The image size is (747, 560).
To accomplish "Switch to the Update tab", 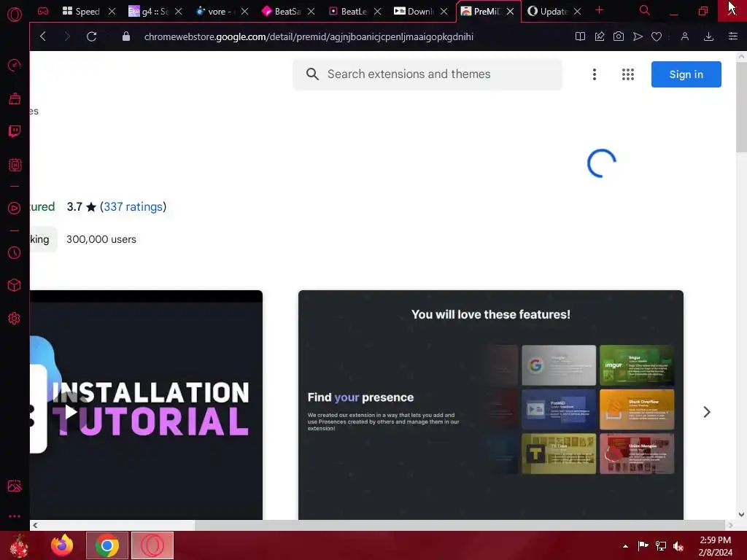I will click(547, 12).
